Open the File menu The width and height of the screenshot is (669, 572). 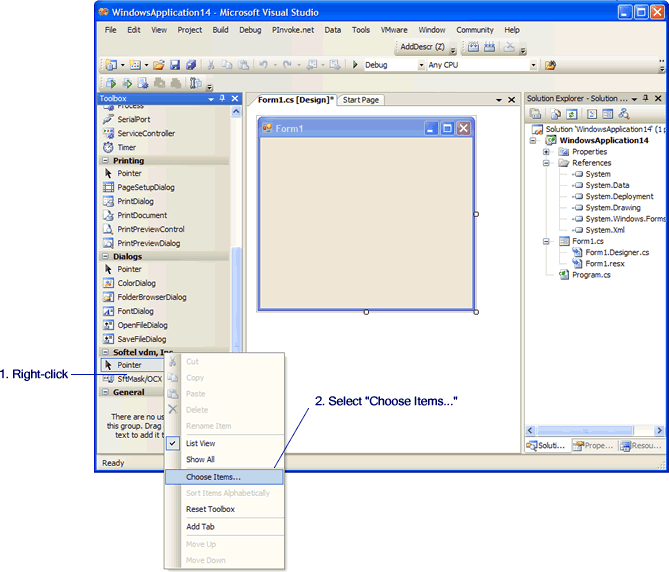coord(111,30)
